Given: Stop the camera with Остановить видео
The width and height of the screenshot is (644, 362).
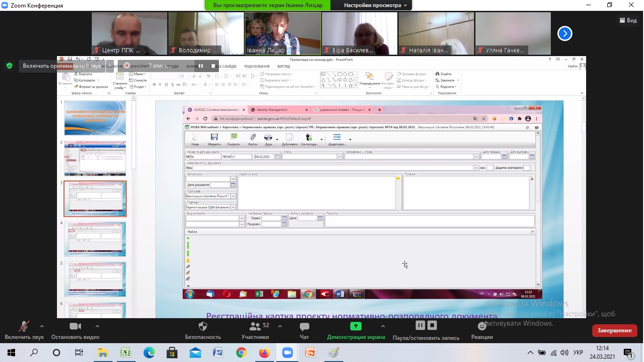Looking at the screenshot, I should coord(75,331).
